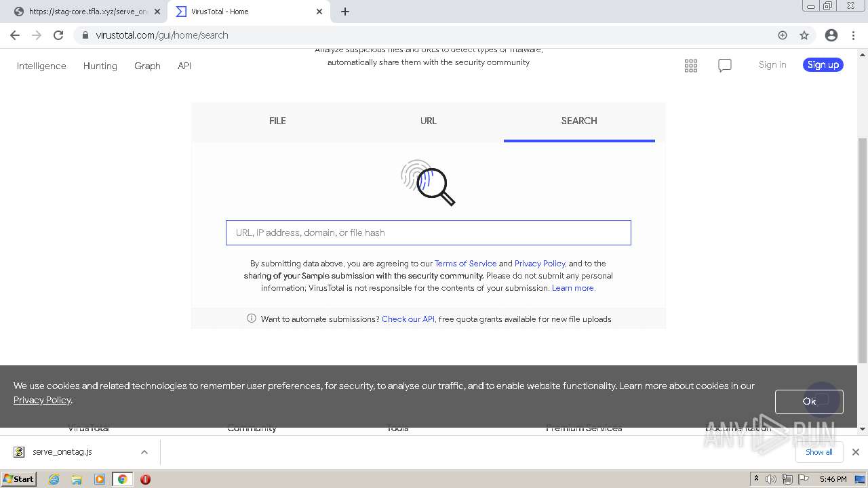This screenshot has height=488, width=868.
Task: Click the scrollbar up arrow
Action: [863, 54]
